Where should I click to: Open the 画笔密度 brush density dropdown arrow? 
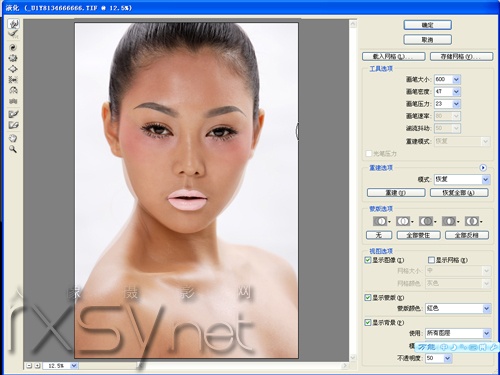click(456, 92)
